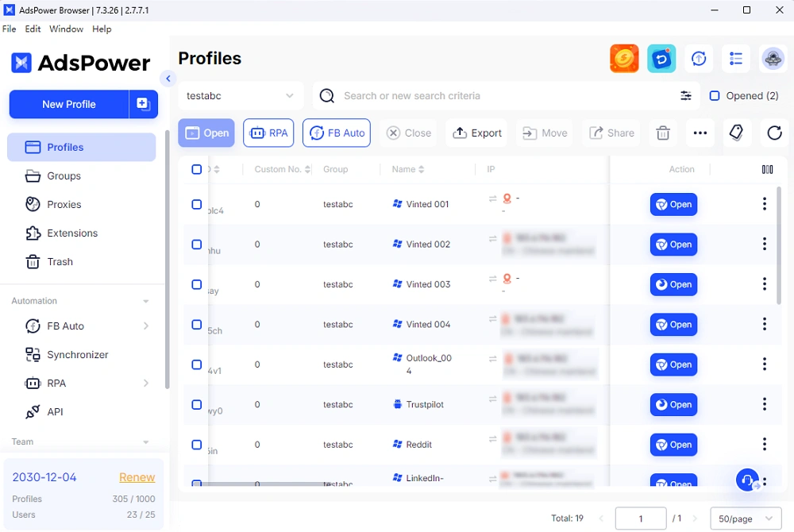Screen dimensions: 794x532
Task: Open the three-dot menu for Vinted 003
Action: [764, 284]
